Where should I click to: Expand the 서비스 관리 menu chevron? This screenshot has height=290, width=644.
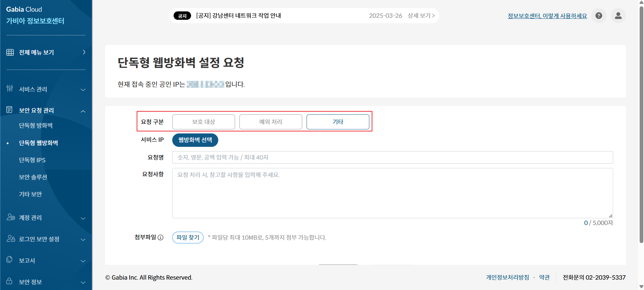tap(83, 90)
